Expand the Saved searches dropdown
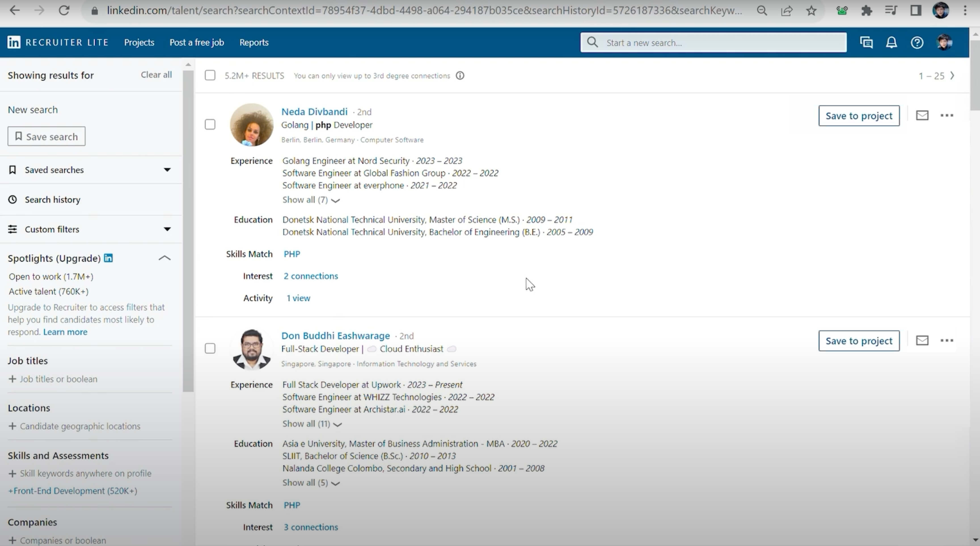 pos(167,170)
